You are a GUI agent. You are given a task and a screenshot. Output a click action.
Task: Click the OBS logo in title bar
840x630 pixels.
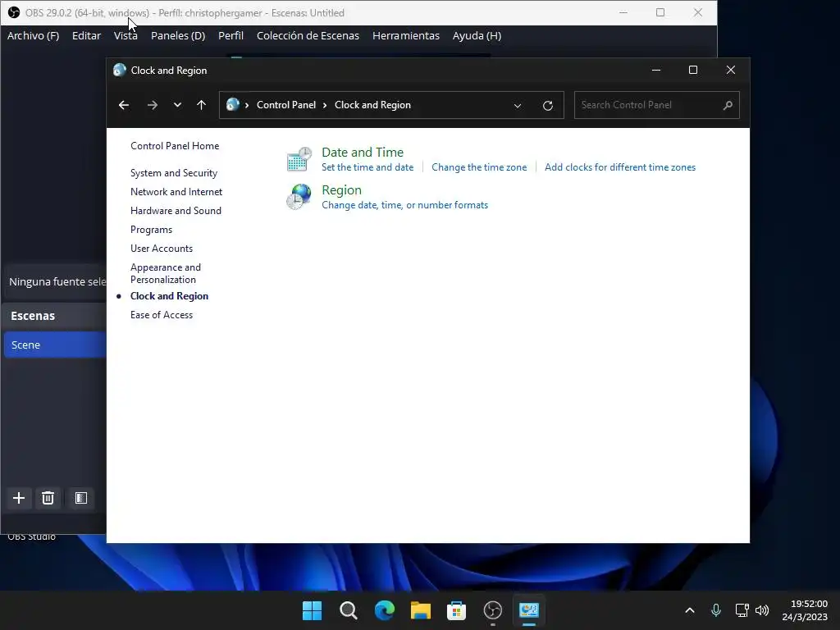click(x=14, y=12)
